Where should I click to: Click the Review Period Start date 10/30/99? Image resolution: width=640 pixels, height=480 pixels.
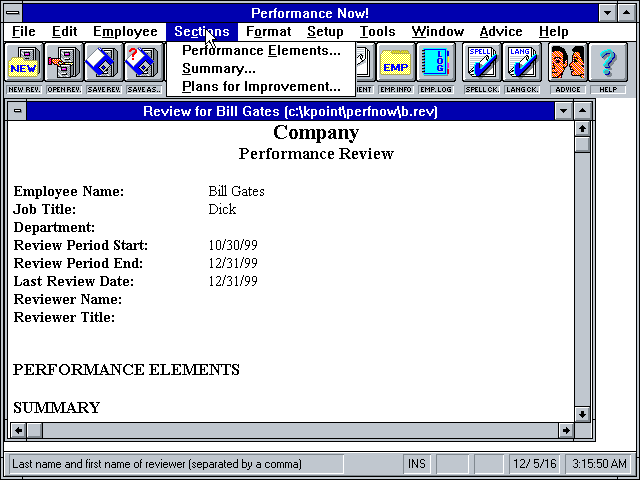tap(233, 245)
